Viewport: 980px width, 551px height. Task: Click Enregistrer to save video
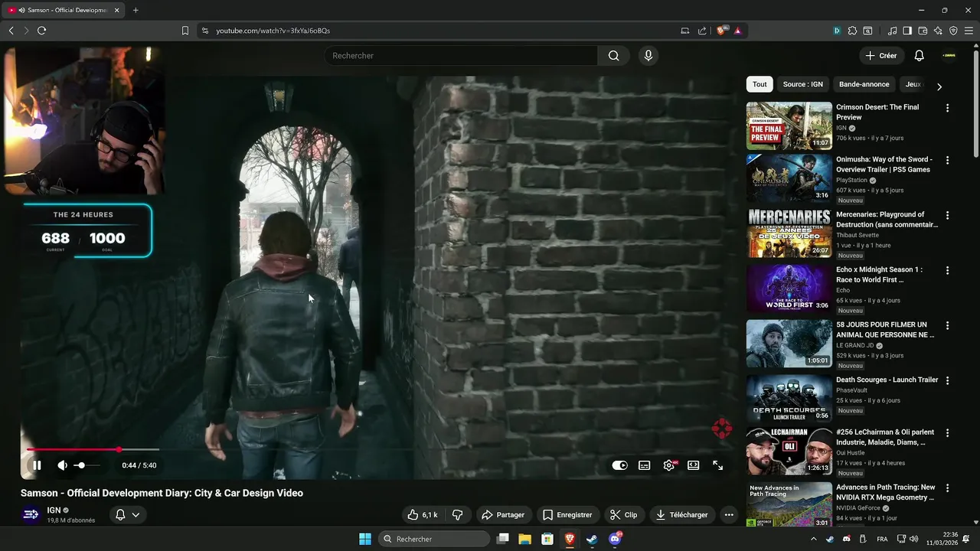click(x=567, y=515)
